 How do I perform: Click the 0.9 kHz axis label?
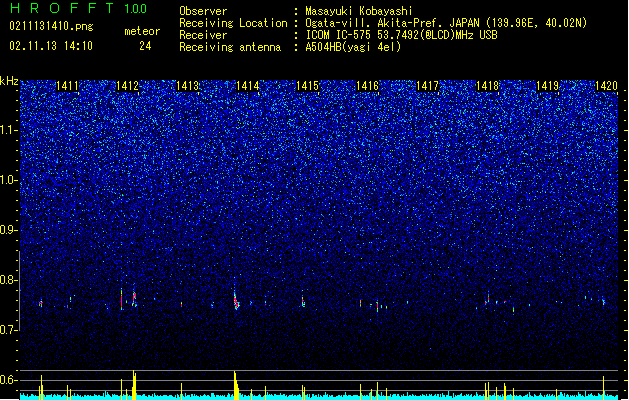tap(9, 230)
